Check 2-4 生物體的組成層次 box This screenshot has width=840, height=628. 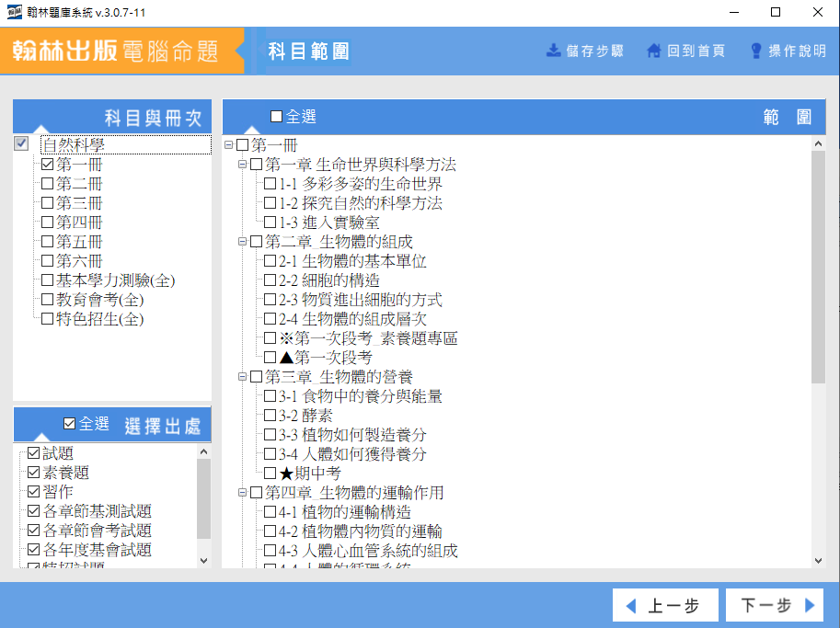tap(270, 318)
